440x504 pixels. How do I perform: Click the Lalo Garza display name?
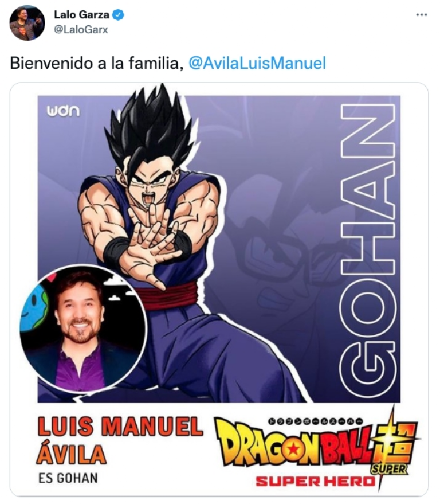pyautogui.click(x=81, y=15)
